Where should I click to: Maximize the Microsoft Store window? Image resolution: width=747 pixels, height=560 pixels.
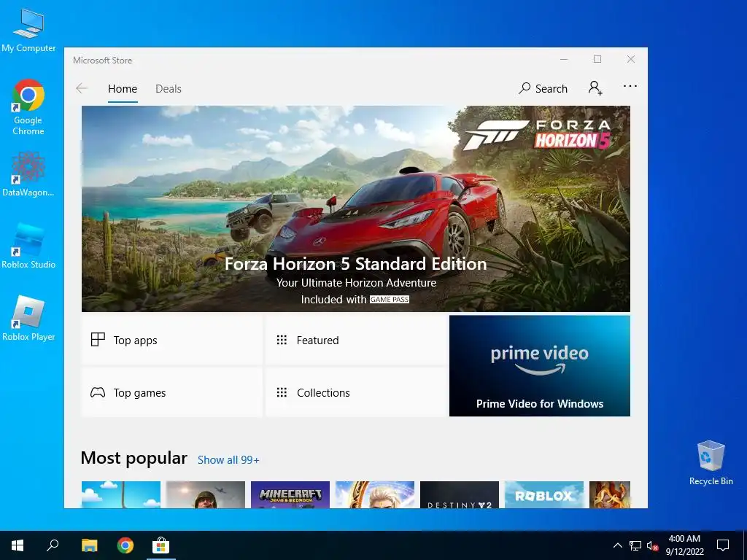pos(597,59)
